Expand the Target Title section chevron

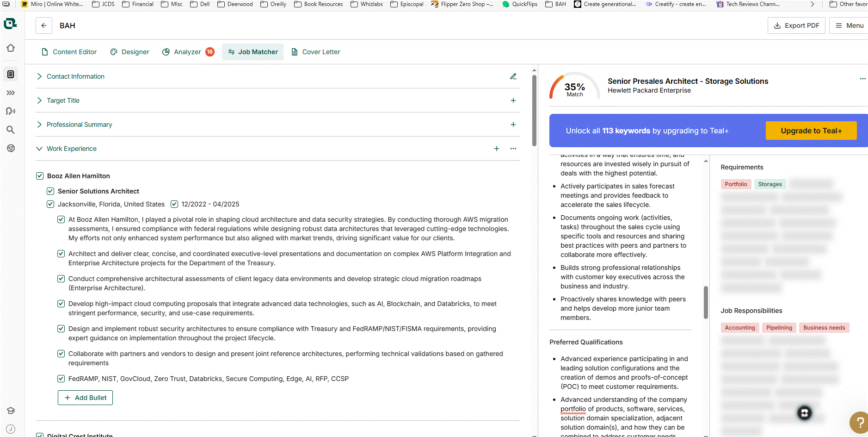(39, 100)
